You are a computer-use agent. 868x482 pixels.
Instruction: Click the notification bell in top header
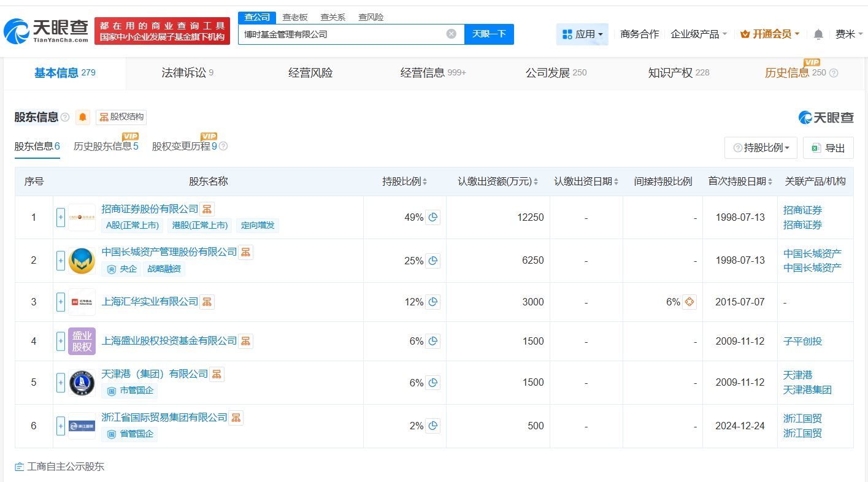pyautogui.click(x=818, y=34)
